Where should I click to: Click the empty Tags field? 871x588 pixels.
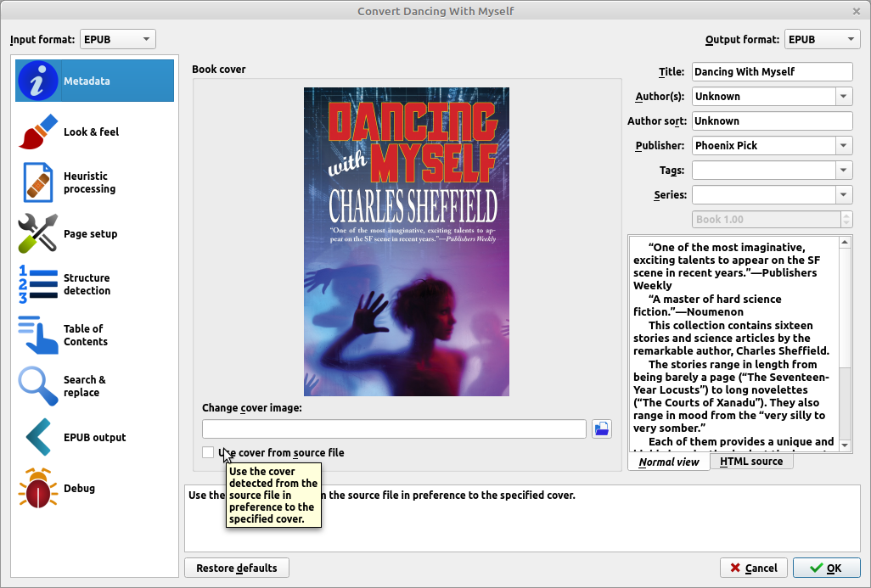point(764,171)
